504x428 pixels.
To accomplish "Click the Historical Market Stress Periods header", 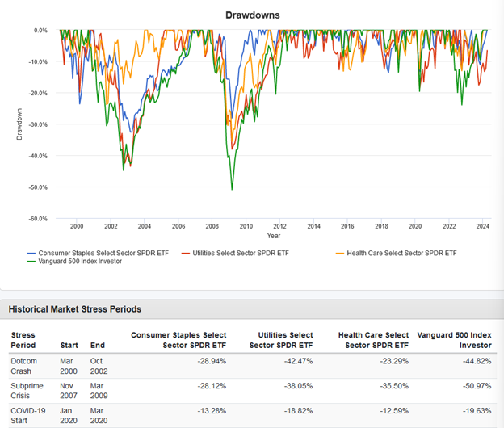I will click(x=75, y=309).
